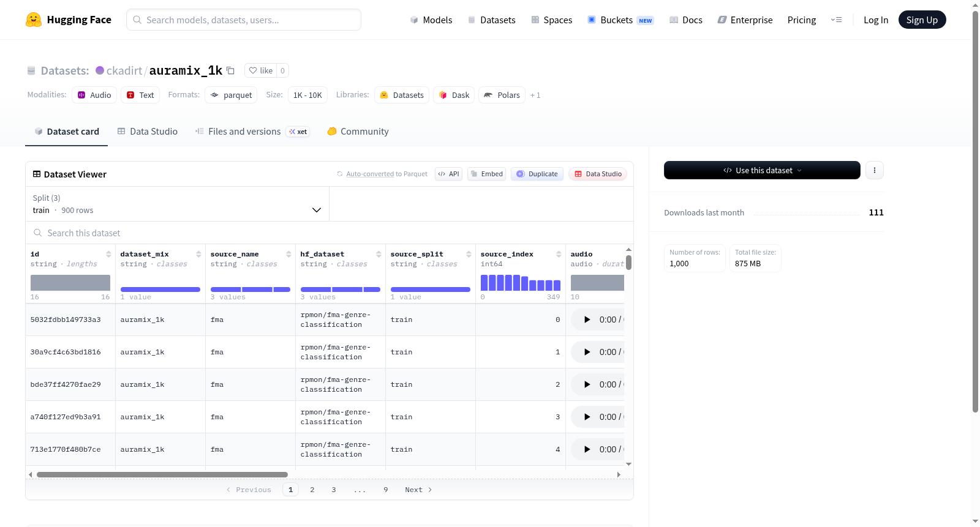The image size is (980, 527).
Task: Go to Datasets in the top navigation
Action: click(x=492, y=20)
